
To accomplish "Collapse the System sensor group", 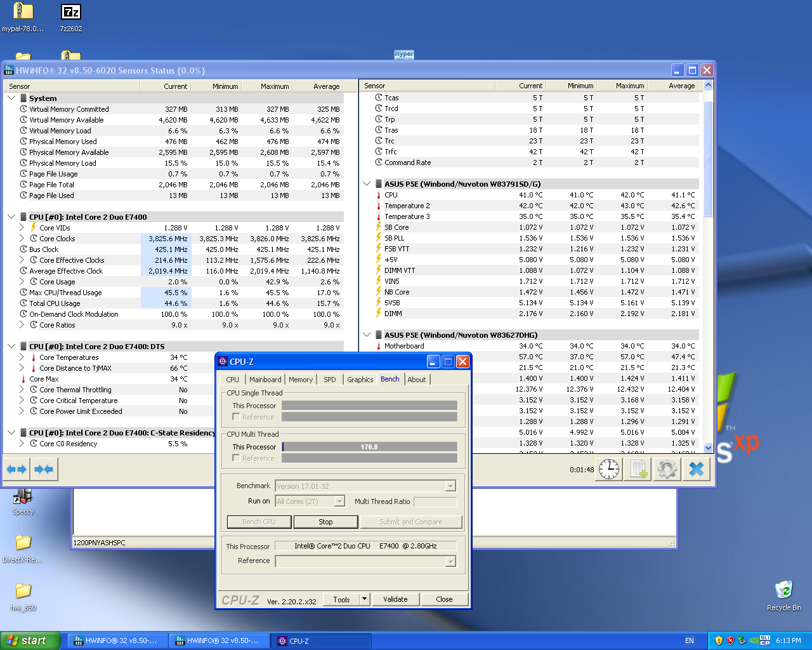I will [11, 98].
